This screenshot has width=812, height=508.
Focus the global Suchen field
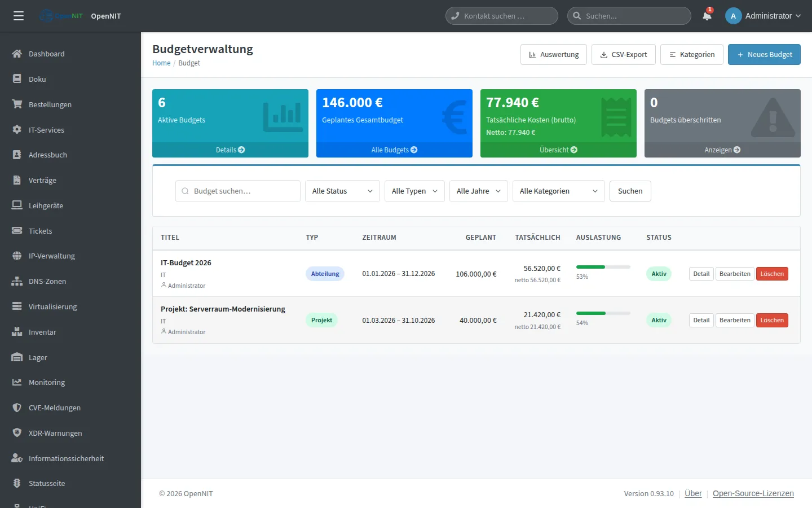629,16
